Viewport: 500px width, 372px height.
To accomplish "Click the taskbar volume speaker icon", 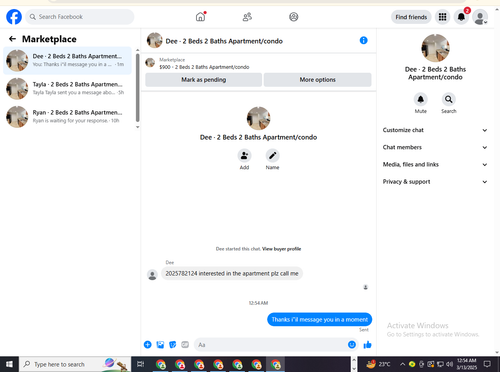I will coord(449,364).
